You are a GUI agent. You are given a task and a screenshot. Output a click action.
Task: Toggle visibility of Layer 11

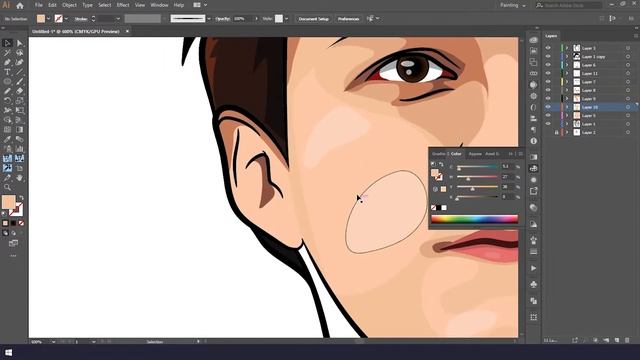548,73
